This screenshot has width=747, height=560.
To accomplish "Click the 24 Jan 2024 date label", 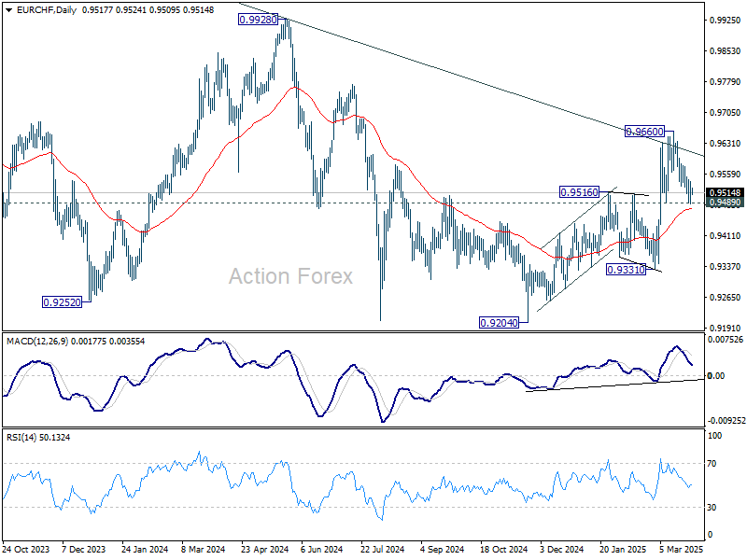I will [x=145, y=549].
